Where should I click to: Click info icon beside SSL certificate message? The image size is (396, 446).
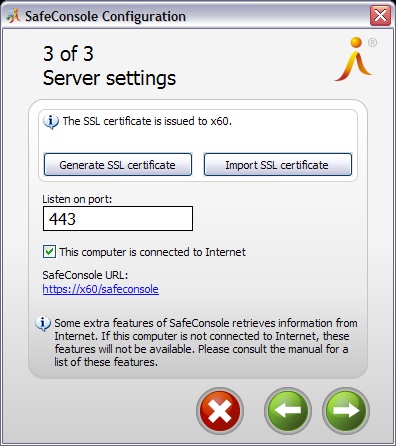51,122
